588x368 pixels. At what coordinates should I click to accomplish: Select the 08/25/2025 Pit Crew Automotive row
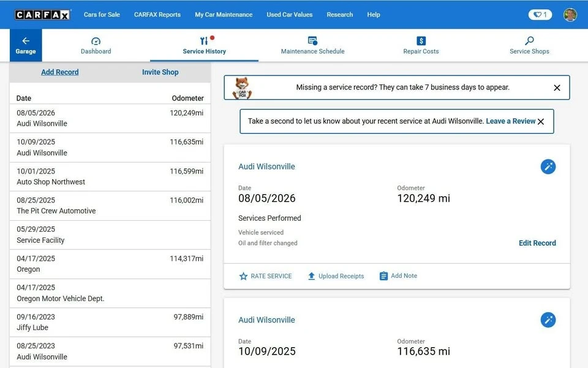click(110, 206)
